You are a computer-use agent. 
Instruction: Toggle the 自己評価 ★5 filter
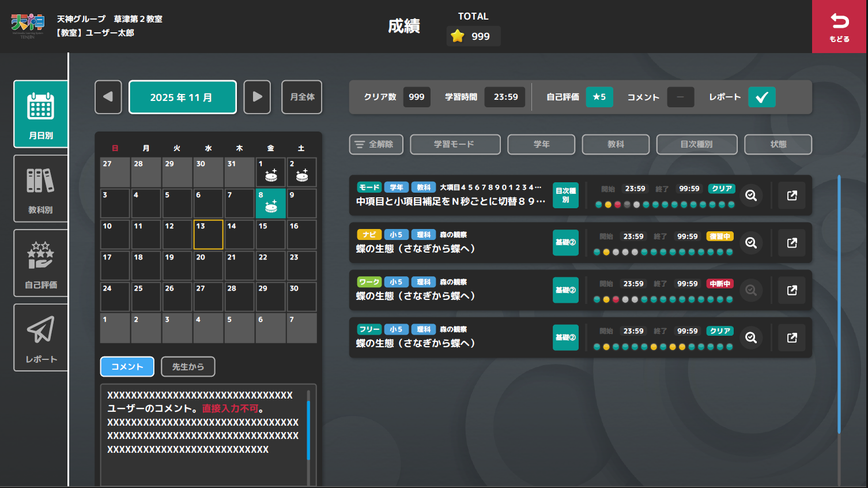point(599,97)
